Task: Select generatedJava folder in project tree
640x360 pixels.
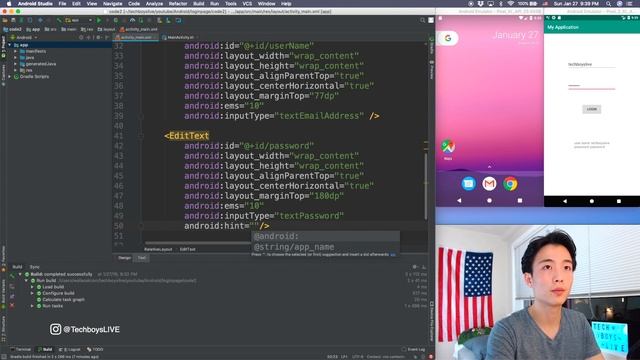Action: (x=38, y=64)
